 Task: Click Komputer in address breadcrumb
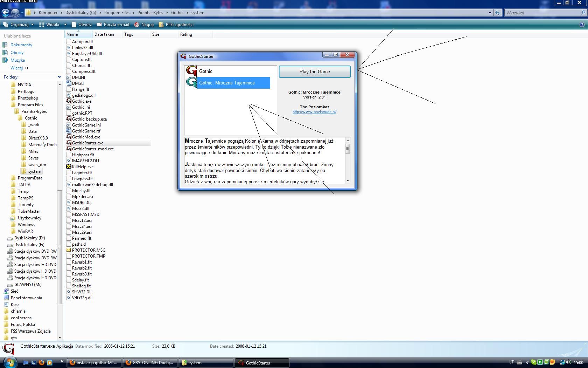48,13
